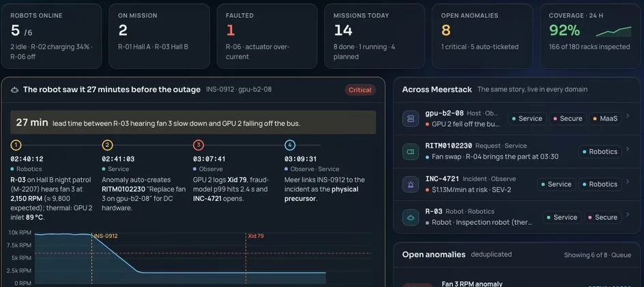Screen dimensions: 644x287
Task: Expand the RITM0102230 row chevron
Action: [x=628, y=149]
